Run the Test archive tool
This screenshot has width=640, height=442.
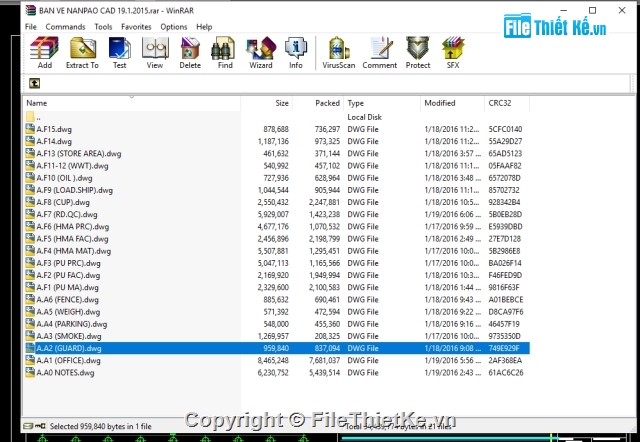[x=119, y=52]
